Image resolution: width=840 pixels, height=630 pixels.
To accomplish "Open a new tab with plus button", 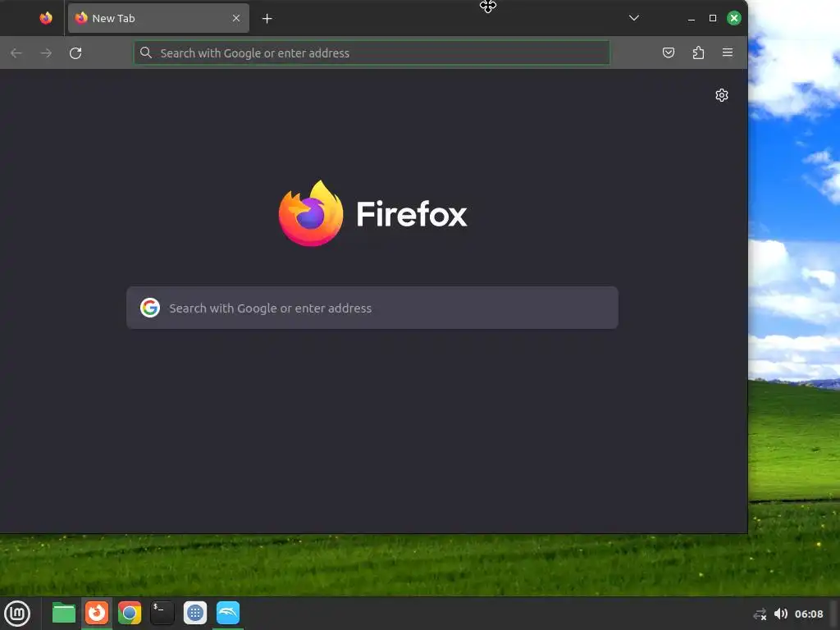I will click(x=267, y=19).
